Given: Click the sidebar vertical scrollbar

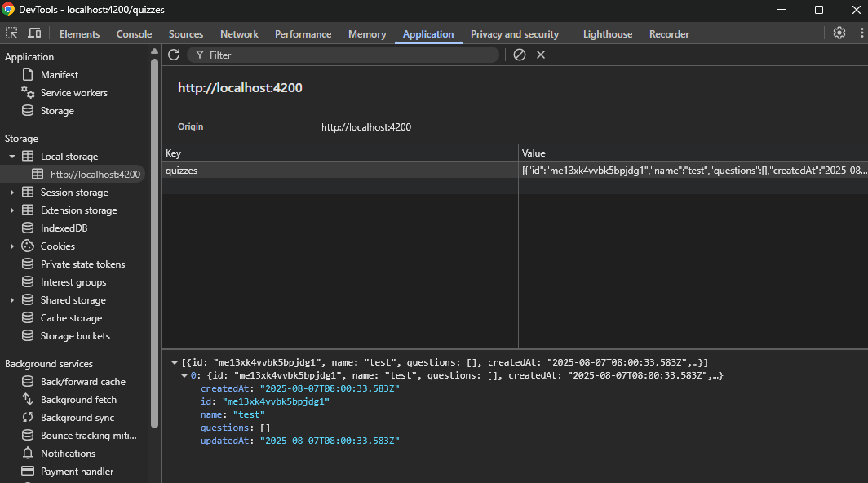Looking at the screenshot, I should click(x=155, y=245).
